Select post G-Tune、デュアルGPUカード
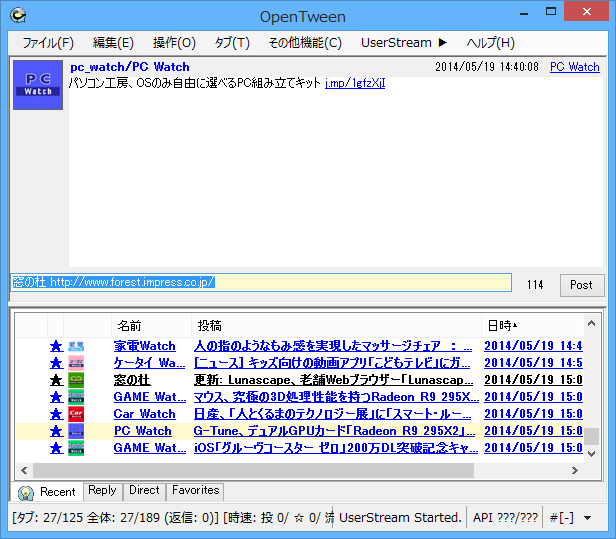The width and height of the screenshot is (616, 539). click(334, 431)
